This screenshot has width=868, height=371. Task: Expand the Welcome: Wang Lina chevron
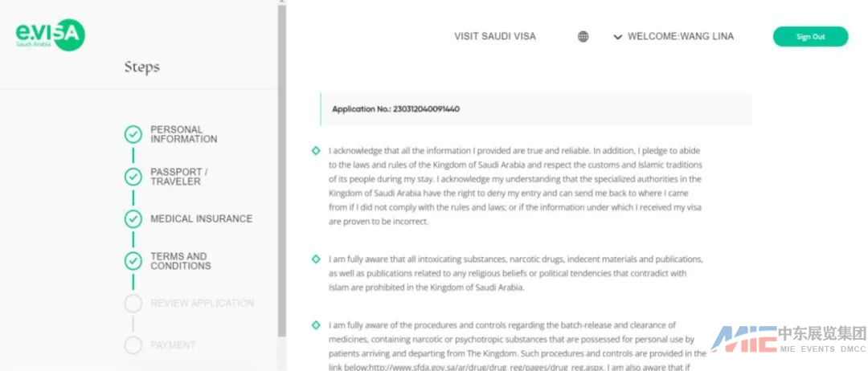(617, 37)
